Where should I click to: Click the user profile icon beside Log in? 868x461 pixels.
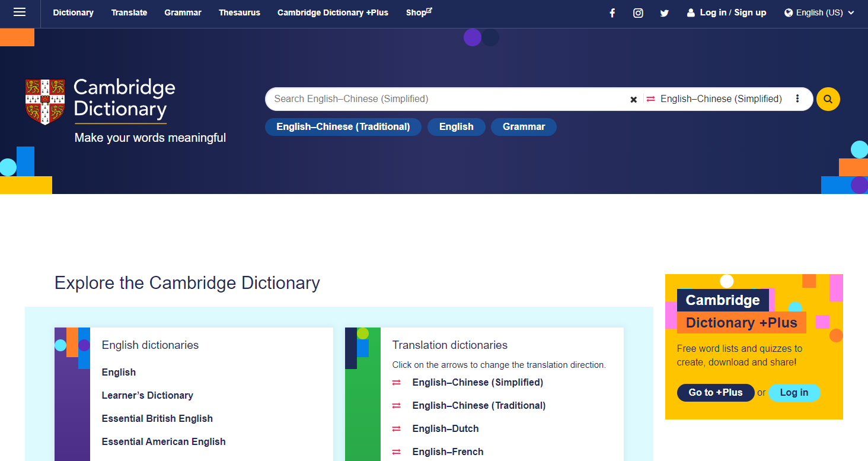(x=691, y=12)
